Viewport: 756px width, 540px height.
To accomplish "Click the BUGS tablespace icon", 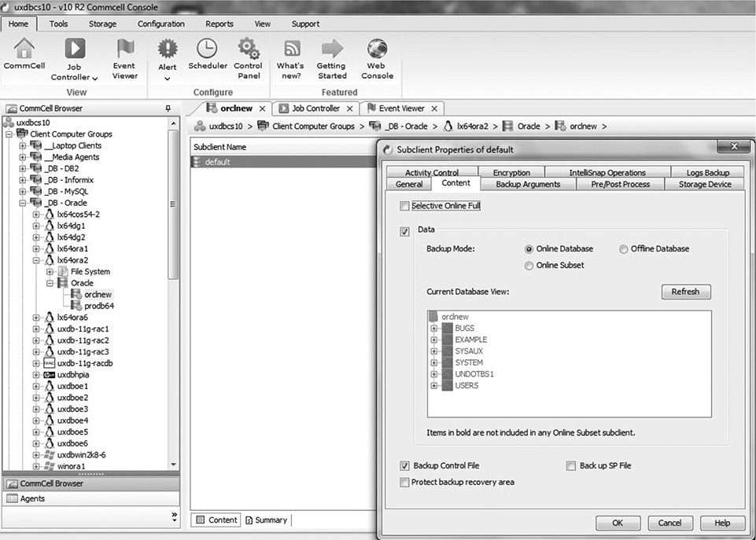I will (x=448, y=328).
